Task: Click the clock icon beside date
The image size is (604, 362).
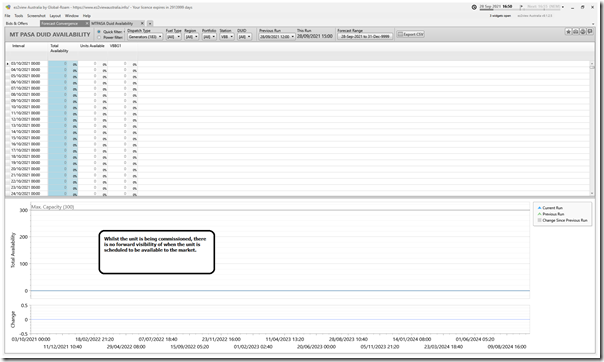Action: 474,7
